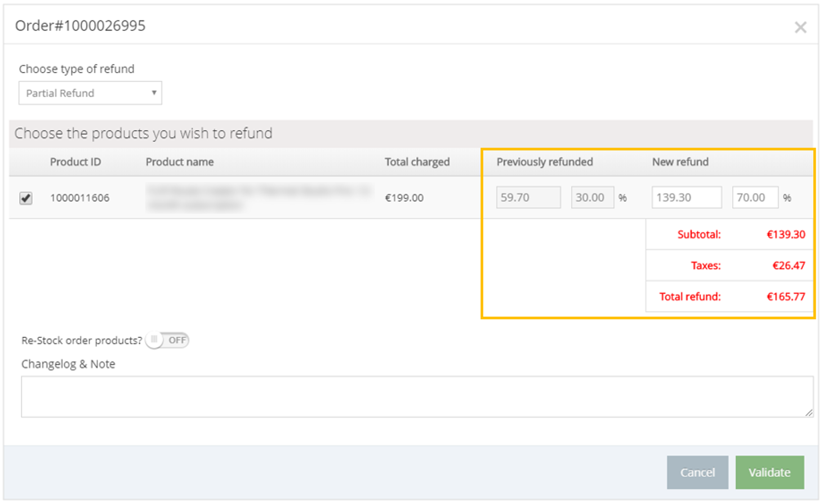Tick the checkbox for product 1000011606
The width and height of the screenshot is (823, 504).
point(26,198)
